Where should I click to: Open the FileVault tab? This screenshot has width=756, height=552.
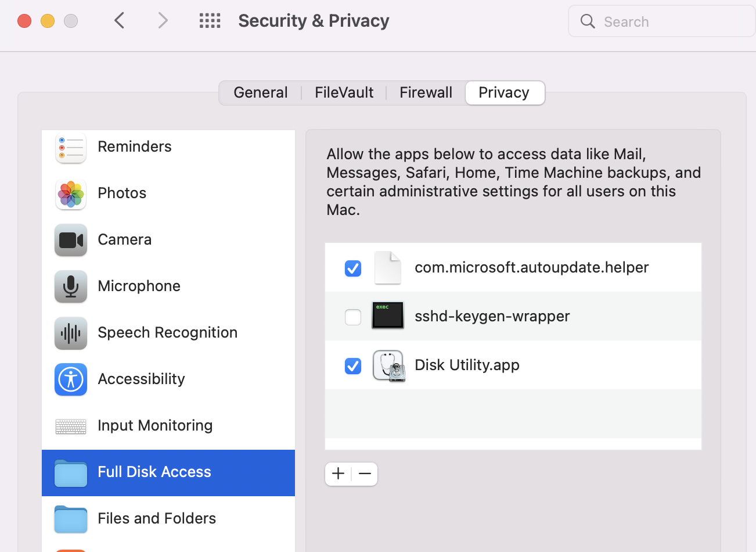point(344,93)
